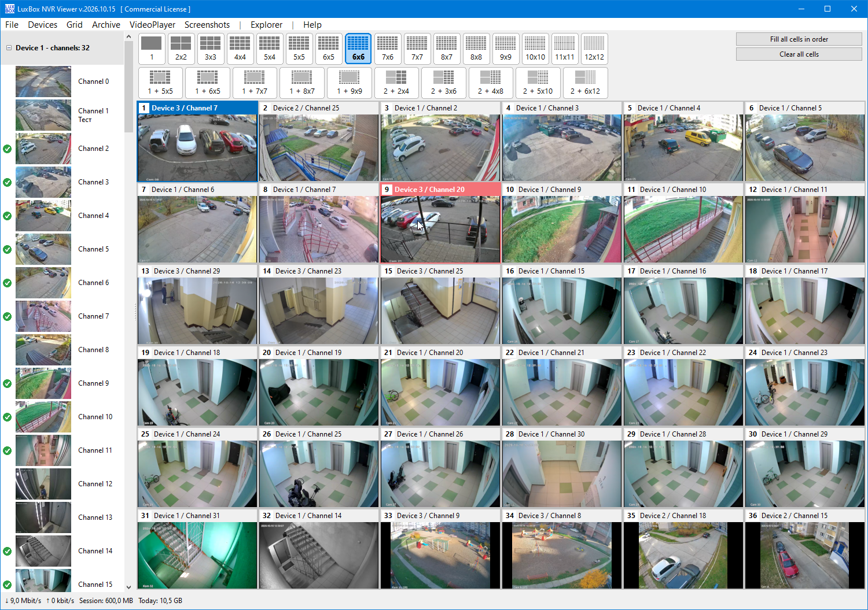Image resolution: width=868 pixels, height=610 pixels.
Task: Select the 1 + 9x9 layout
Action: [350, 83]
